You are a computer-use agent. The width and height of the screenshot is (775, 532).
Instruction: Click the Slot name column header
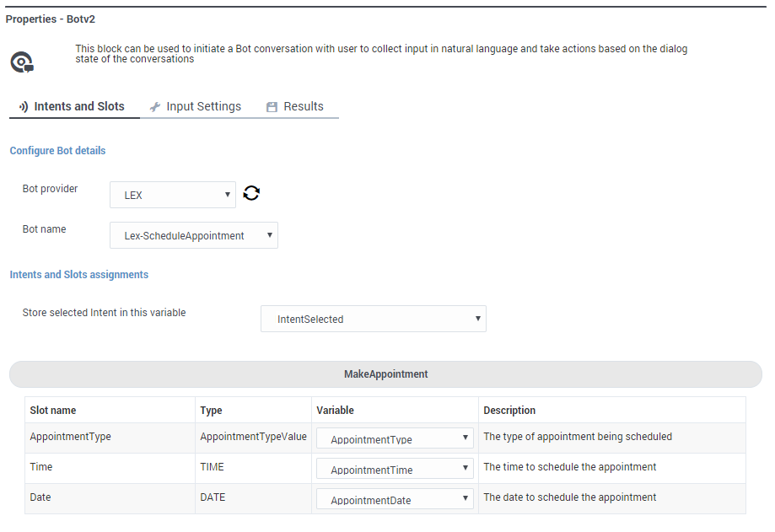pyautogui.click(x=53, y=411)
